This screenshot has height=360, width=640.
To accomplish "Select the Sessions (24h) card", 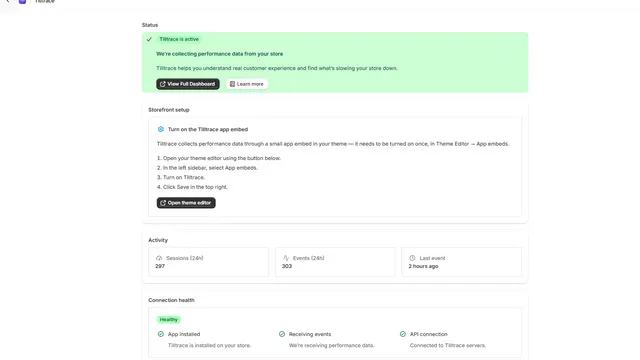I will coord(209,262).
